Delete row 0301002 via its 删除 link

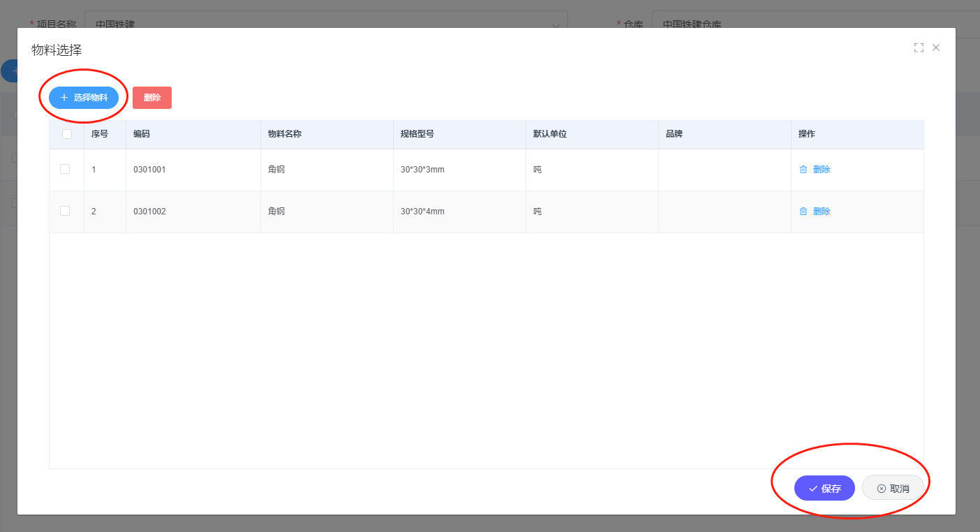[x=815, y=212]
